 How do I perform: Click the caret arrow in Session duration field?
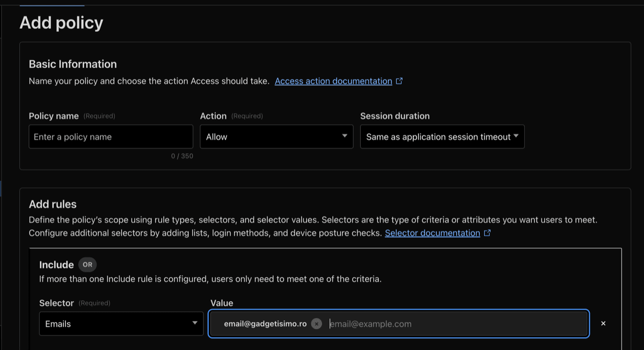(x=516, y=136)
